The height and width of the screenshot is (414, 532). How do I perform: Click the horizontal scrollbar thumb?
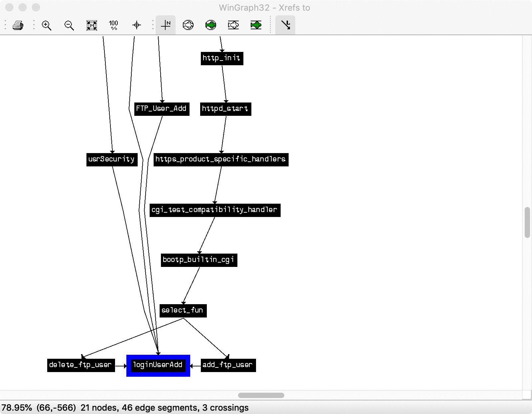point(261,395)
